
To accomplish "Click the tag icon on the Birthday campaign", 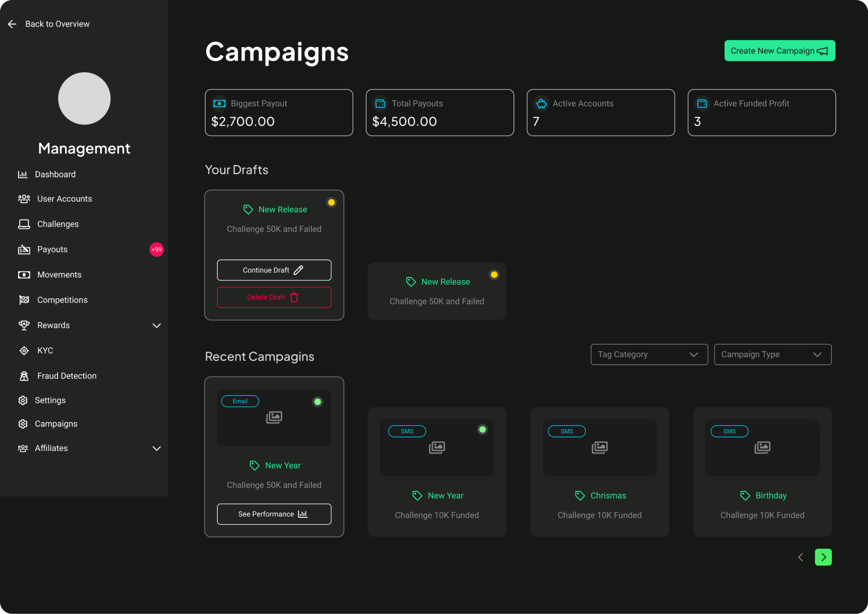I will click(x=745, y=496).
